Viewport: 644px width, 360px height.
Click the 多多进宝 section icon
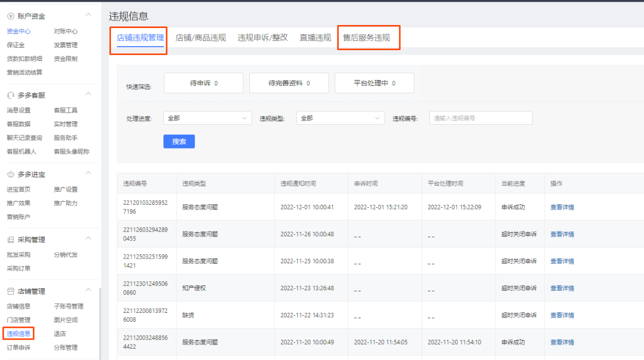(x=11, y=174)
